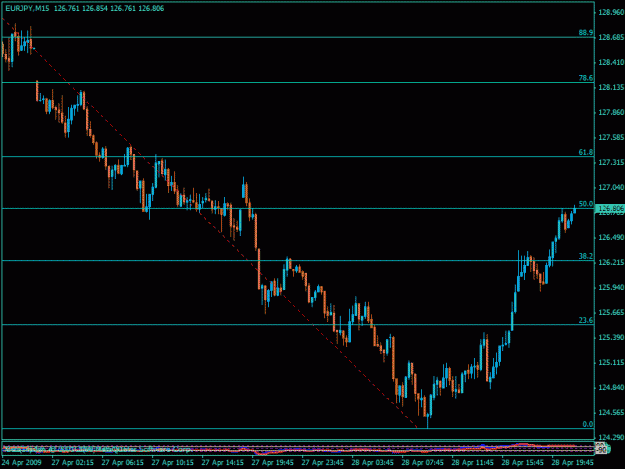This screenshot has width=625, height=469.
Task: Select the 28 Apr 07:45 time label
Action: 423,463
